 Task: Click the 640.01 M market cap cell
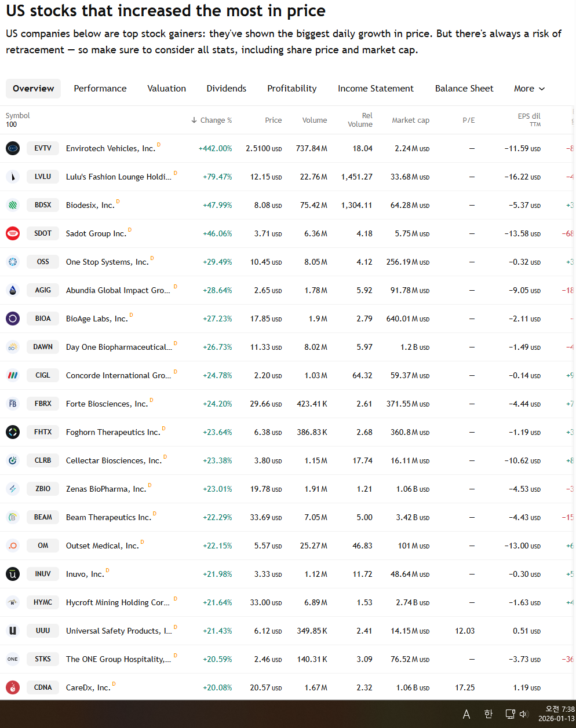408,319
